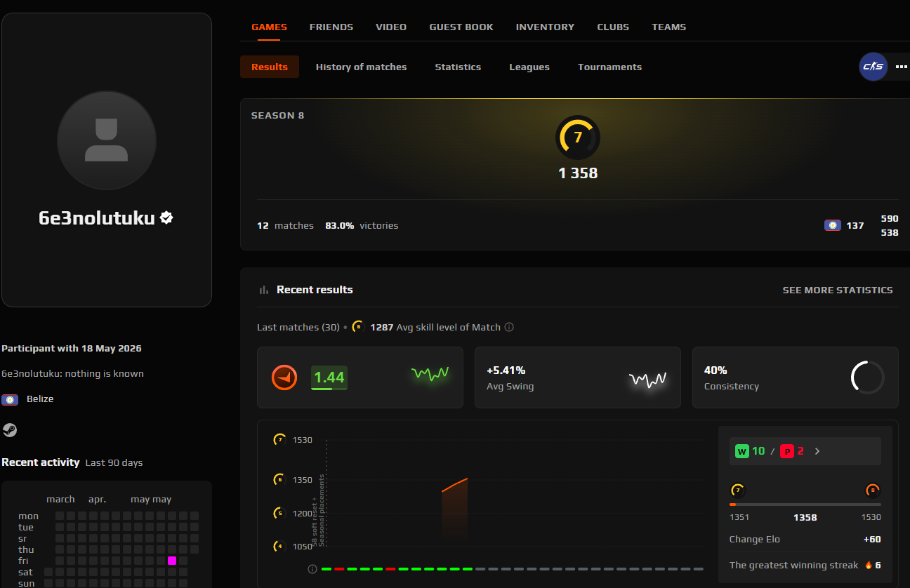Click the level 7 badge above Elo progress bar
The height and width of the screenshot is (588, 910).
[x=737, y=490]
